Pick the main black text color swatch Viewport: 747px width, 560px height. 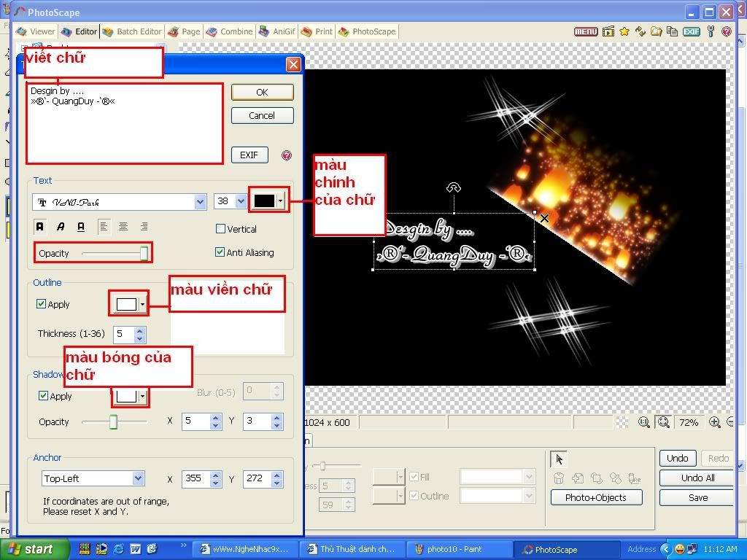[x=264, y=201]
